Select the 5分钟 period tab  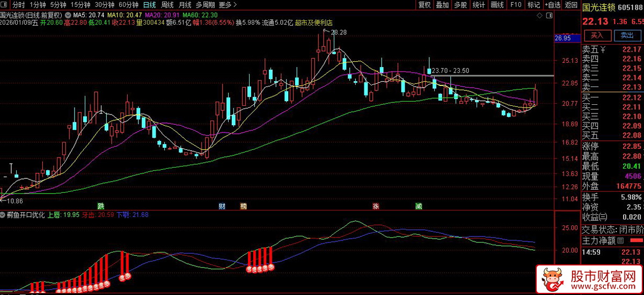tap(58, 5)
